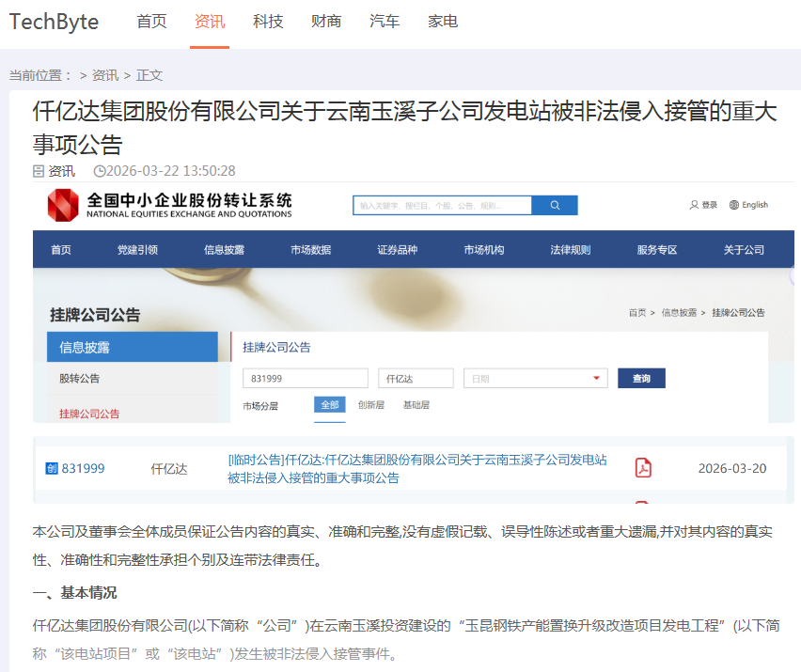This screenshot has width=801, height=672.
Task: Click the 资讯 category icon under title
Action: 39,171
